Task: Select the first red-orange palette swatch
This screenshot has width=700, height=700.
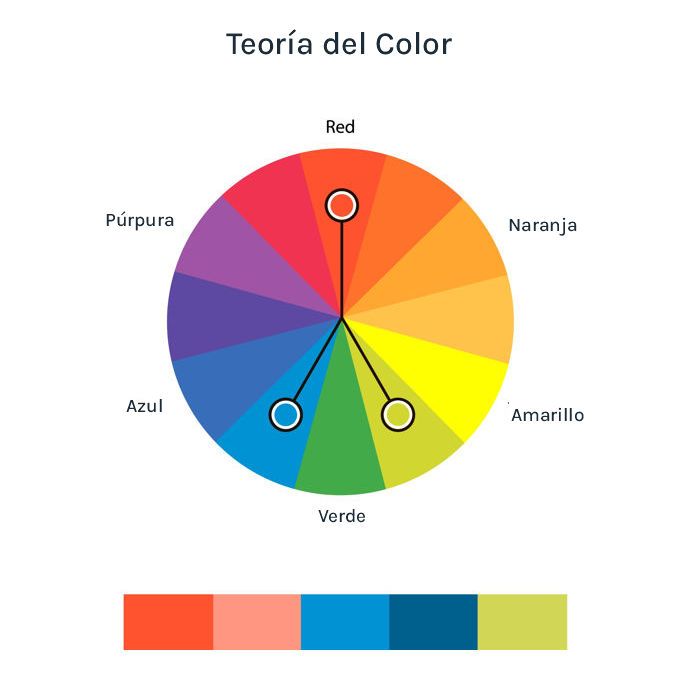Action: (168, 622)
